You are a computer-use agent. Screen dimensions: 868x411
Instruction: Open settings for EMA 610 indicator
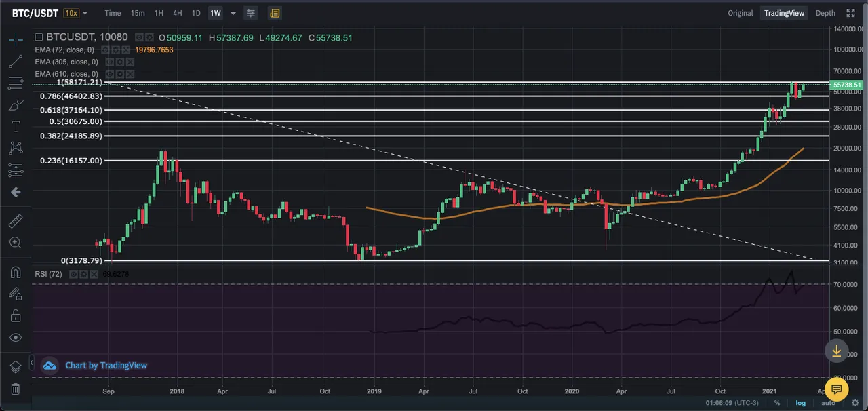pyautogui.click(x=120, y=74)
